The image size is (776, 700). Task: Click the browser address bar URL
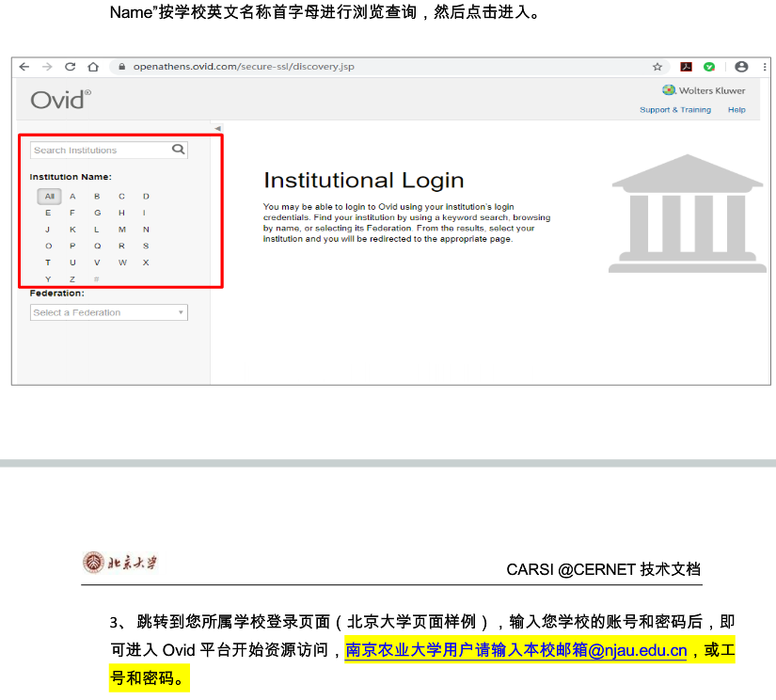pos(243,67)
